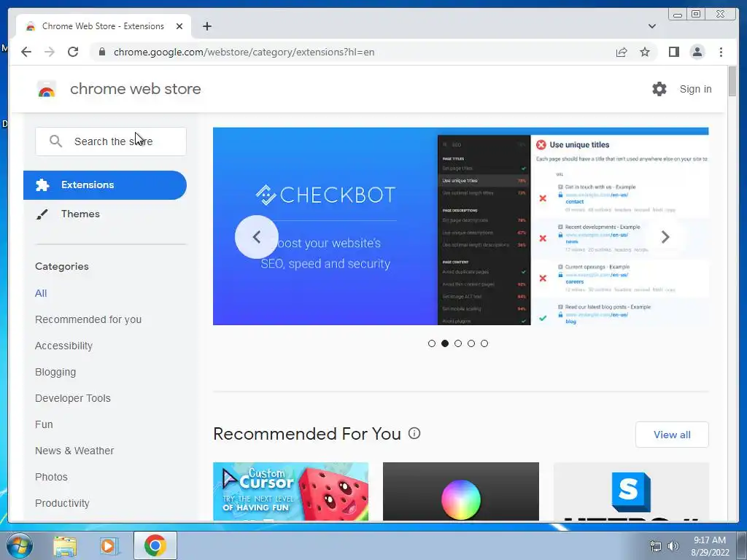747x560 pixels.
Task: Click the Search the store field
Action: 111,141
